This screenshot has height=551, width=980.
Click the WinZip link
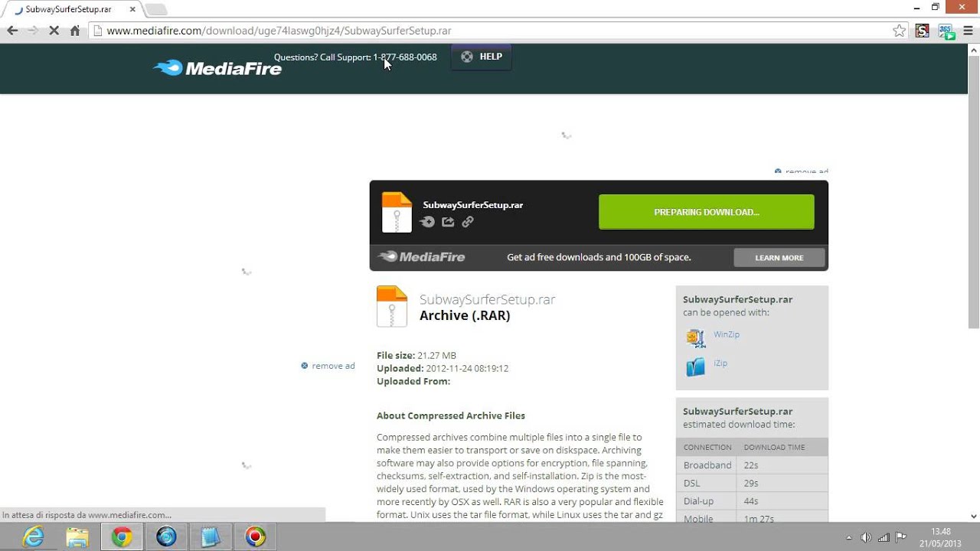[727, 334]
